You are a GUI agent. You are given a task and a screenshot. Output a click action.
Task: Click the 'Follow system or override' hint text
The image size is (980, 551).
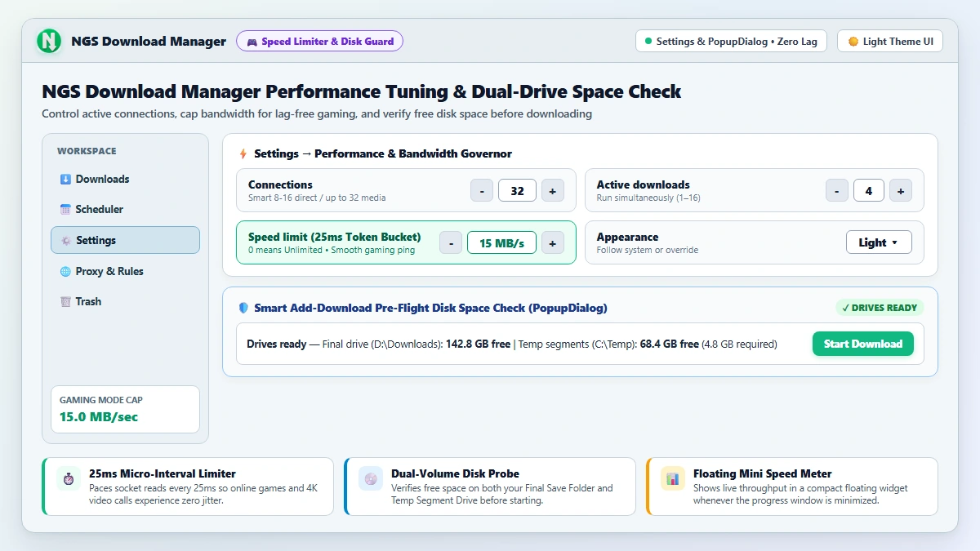coord(648,250)
